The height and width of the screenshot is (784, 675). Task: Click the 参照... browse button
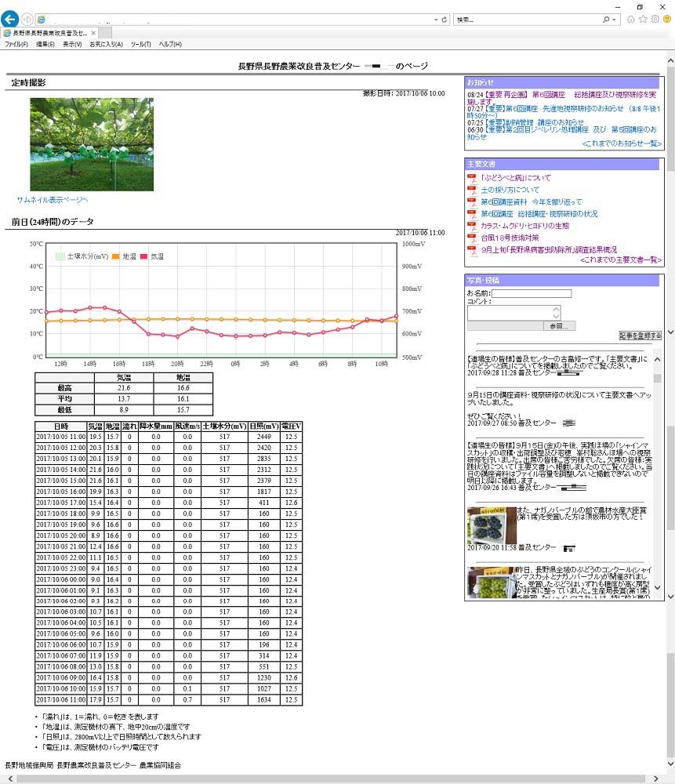click(x=559, y=326)
